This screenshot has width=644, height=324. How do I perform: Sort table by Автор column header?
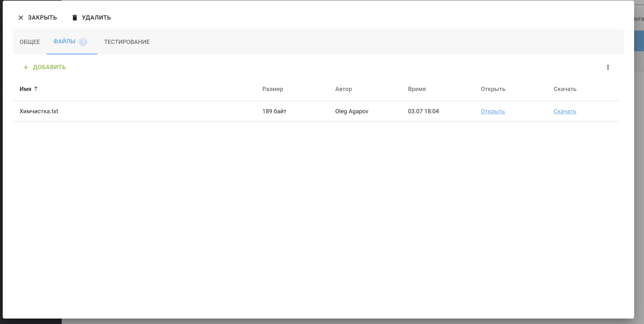click(343, 89)
